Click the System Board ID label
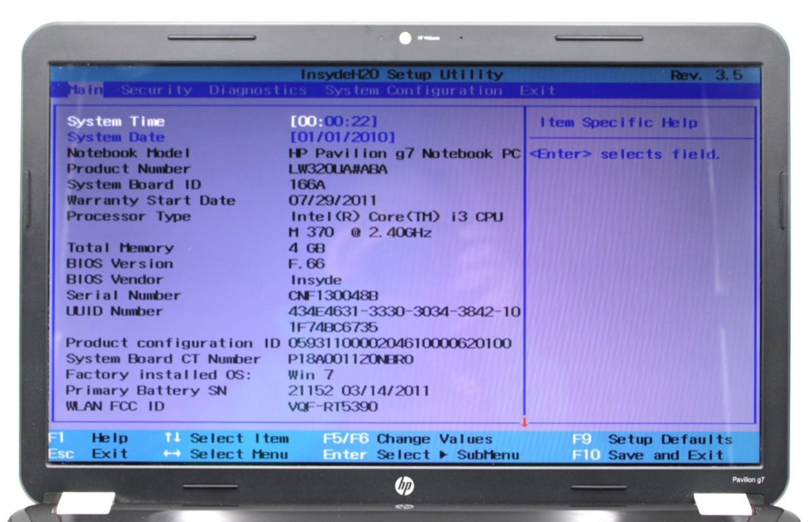This screenshot has height=522, width=812. tap(134, 184)
